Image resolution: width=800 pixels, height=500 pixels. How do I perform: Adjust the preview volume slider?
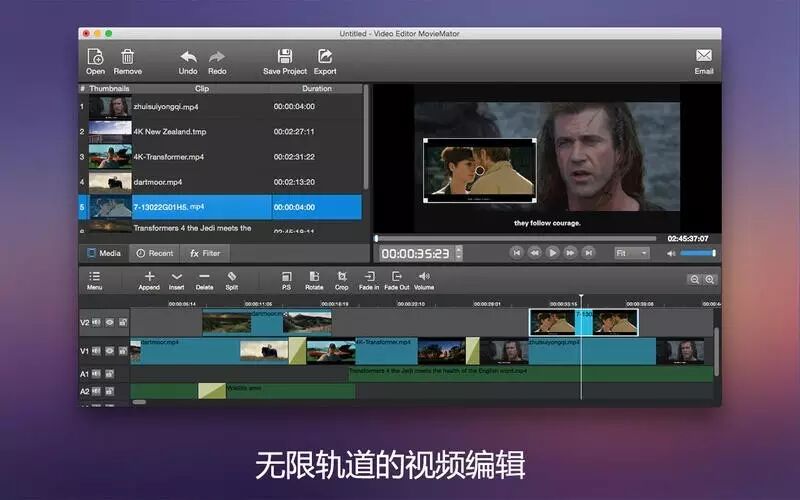697,253
